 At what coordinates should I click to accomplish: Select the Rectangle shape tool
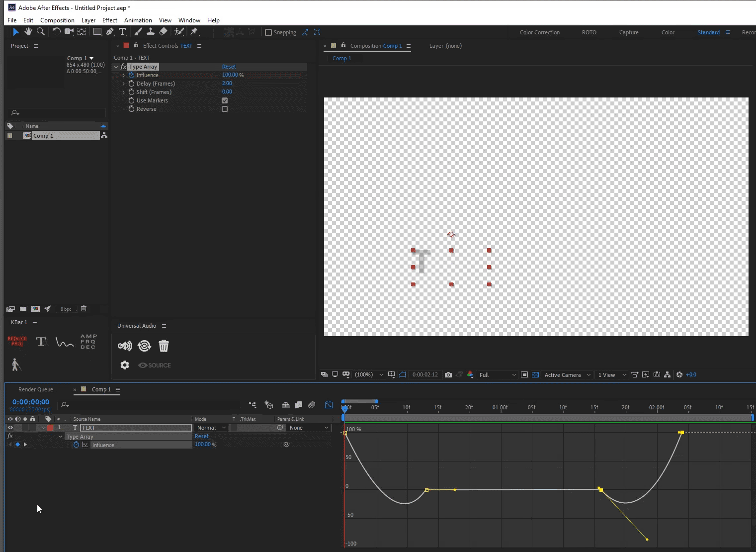point(97,32)
